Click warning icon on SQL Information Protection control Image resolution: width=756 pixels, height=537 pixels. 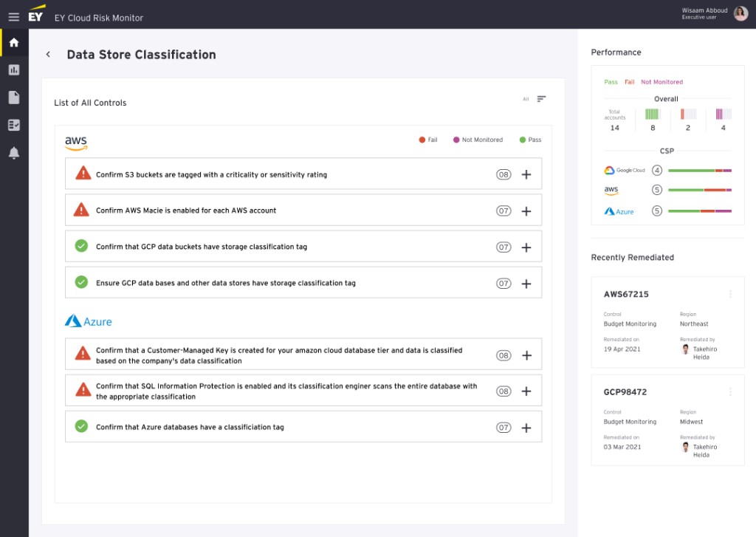(x=83, y=390)
